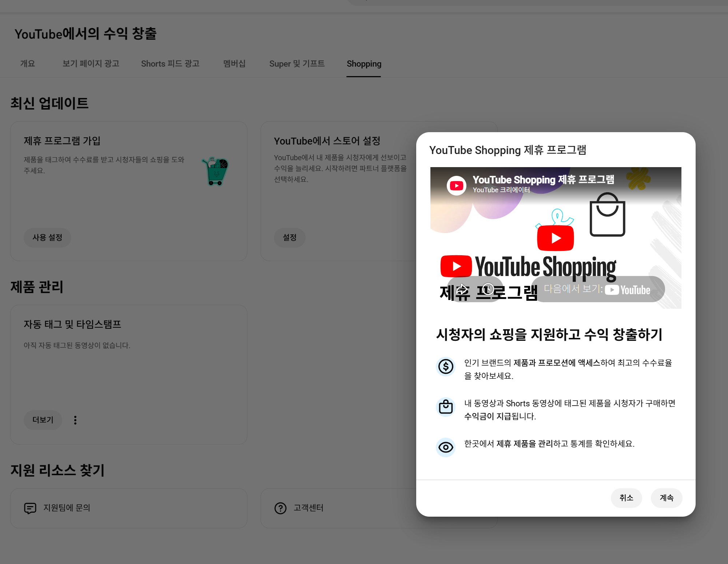Click the eye icon for analytics
The image size is (728, 564).
[x=446, y=447]
